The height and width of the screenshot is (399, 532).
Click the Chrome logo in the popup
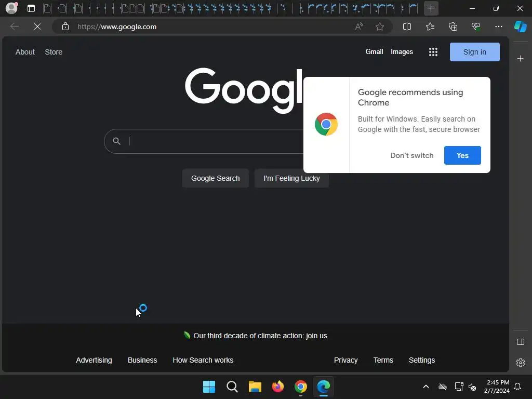tap(326, 124)
